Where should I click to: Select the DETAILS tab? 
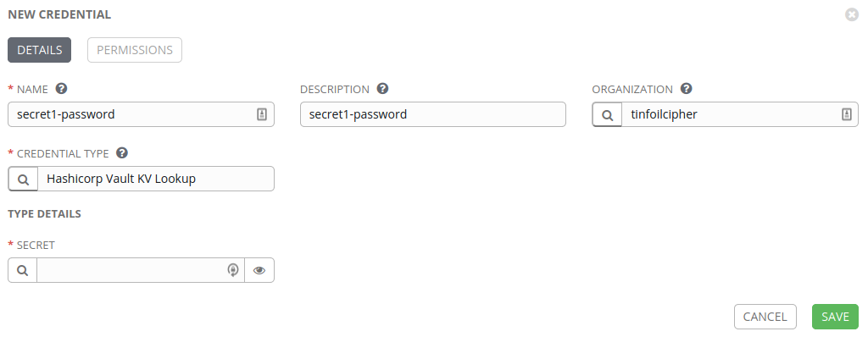(39, 50)
